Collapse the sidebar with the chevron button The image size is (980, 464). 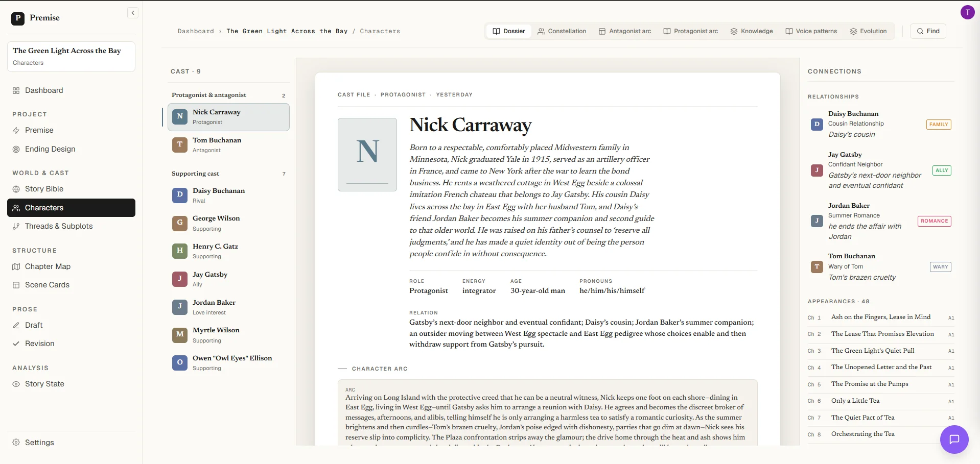(133, 13)
